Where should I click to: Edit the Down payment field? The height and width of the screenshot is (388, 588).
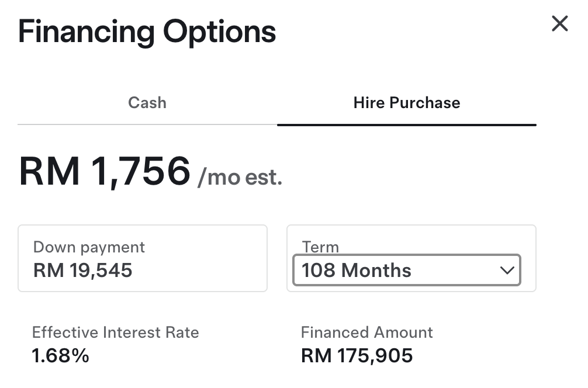pos(143,258)
